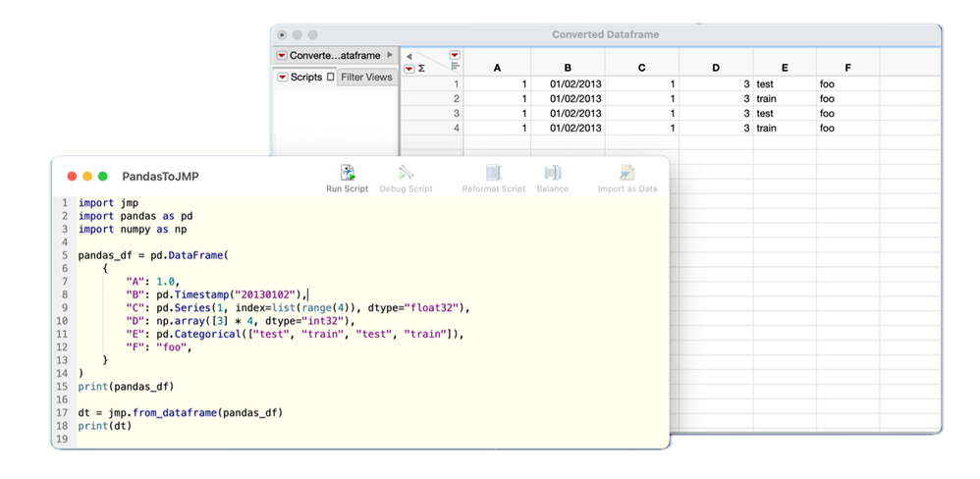Open the Converted Dataframe table red triangle menu
Image resolution: width=980 pixels, height=479 pixels.
point(282,56)
